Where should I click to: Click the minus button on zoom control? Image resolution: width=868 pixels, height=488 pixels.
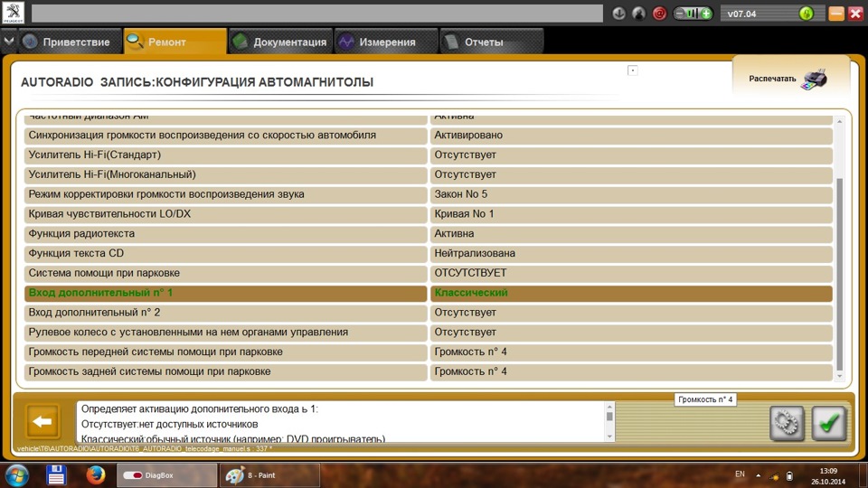pyautogui.click(x=680, y=14)
